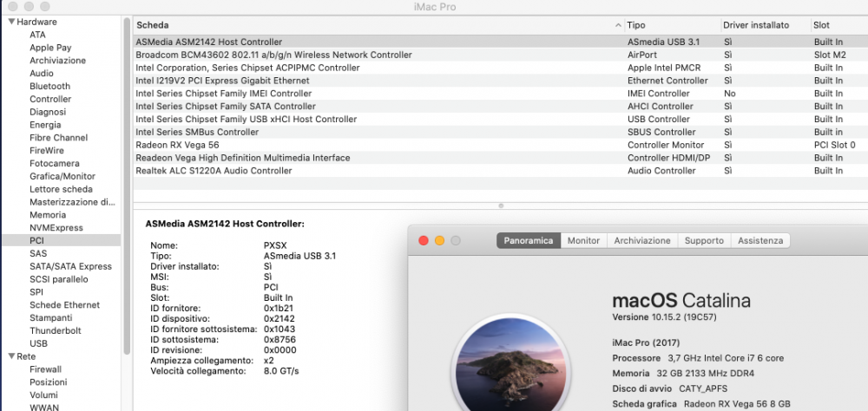Select the Panoramica tab
868x411 pixels.
[528, 241]
